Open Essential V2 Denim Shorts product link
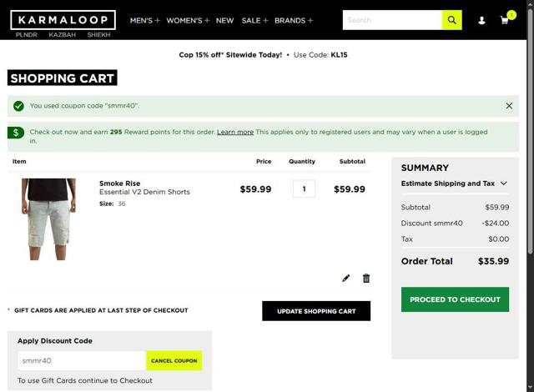This screenshot has height=392, width=534. click(x=144, y=192)
